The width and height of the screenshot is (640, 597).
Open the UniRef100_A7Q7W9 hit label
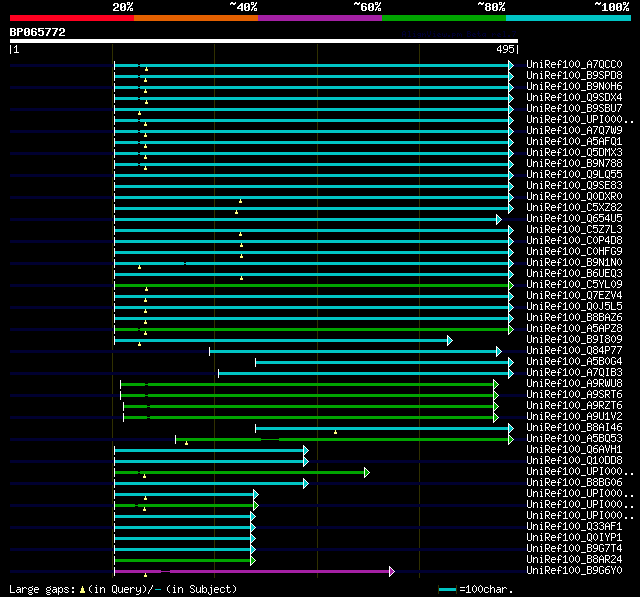[x=574, y=131]
